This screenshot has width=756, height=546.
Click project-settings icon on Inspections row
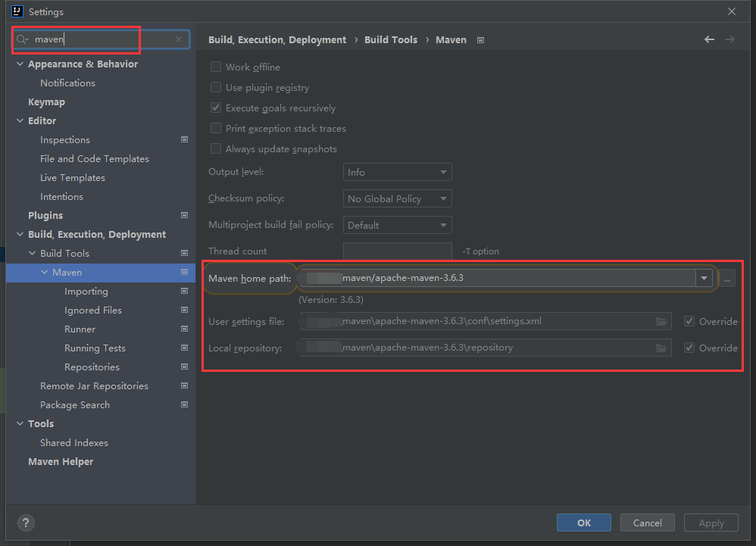coord(184,140)
